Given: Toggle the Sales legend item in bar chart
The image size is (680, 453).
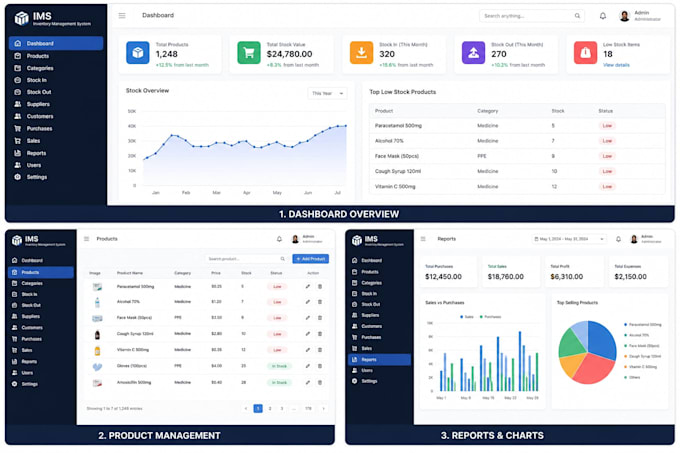Looking at the screenshot, I should 467,317.
